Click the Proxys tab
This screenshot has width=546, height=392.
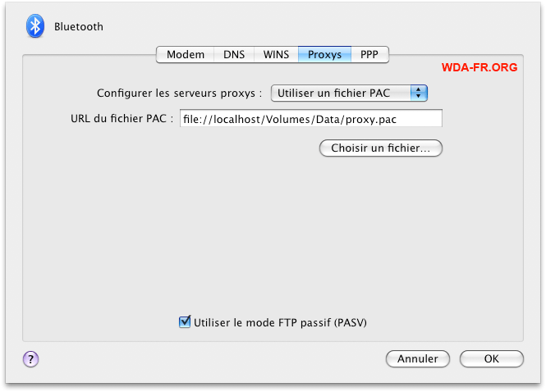[324, 55]
